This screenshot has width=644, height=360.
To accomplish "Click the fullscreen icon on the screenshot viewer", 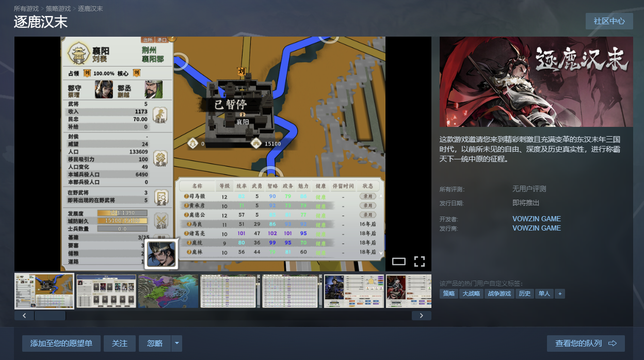I will tap(420, 261).
